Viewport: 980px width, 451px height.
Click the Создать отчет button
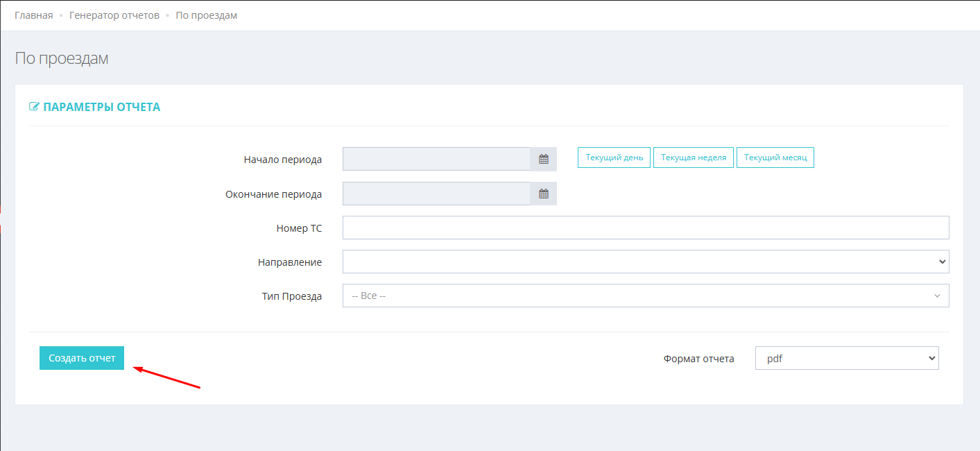point(82,358)
